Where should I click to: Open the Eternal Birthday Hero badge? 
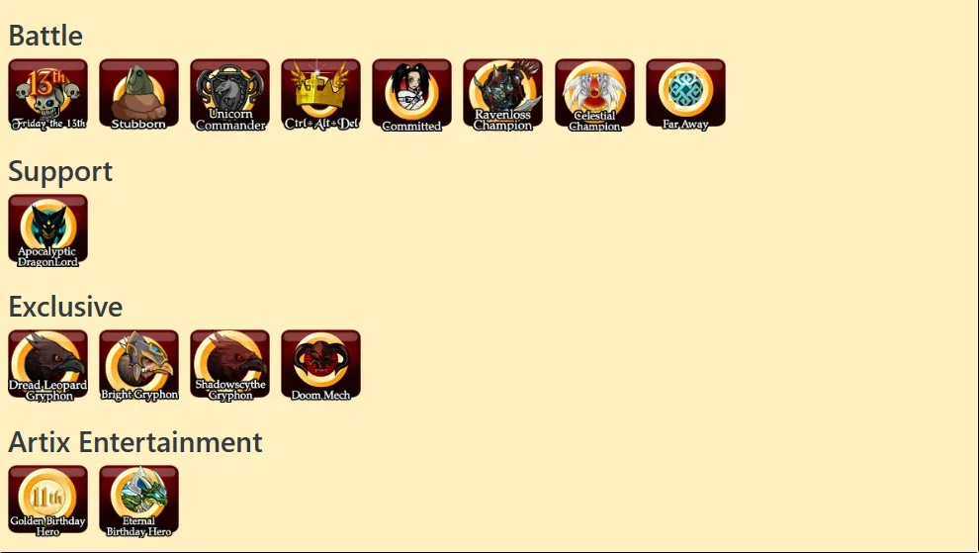[x=138, y=502]
